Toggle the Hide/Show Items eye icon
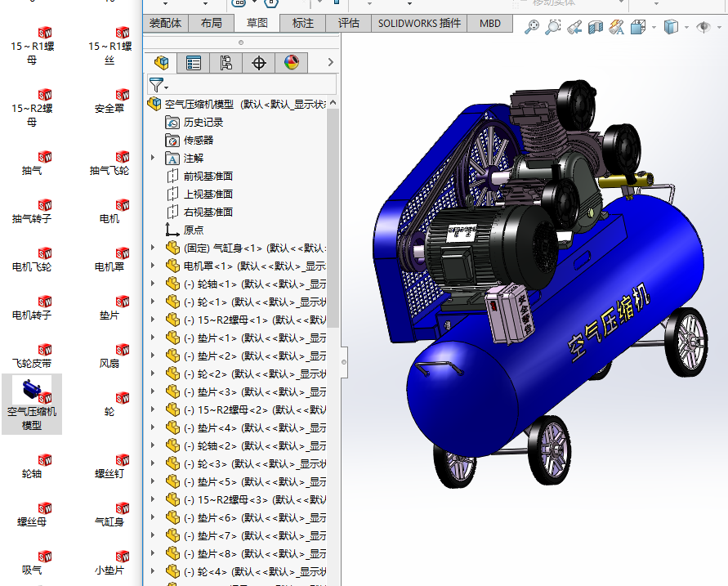Image resolution: width=728 pixels, height=586 pixels. [703, 28]
